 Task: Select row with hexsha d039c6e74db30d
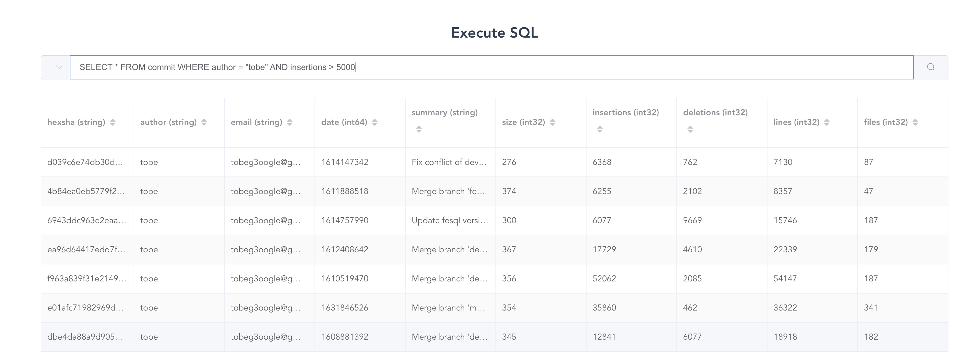[x=85, y=162]
